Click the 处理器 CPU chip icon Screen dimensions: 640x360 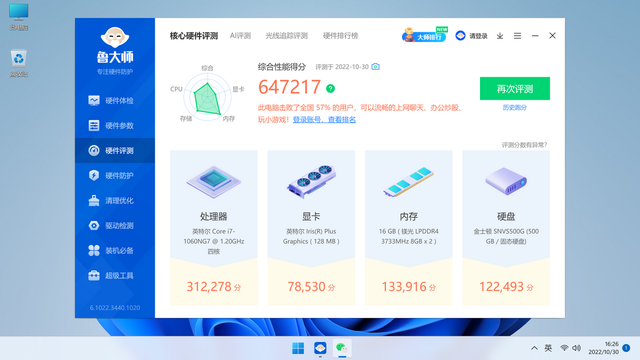point(213,182)
